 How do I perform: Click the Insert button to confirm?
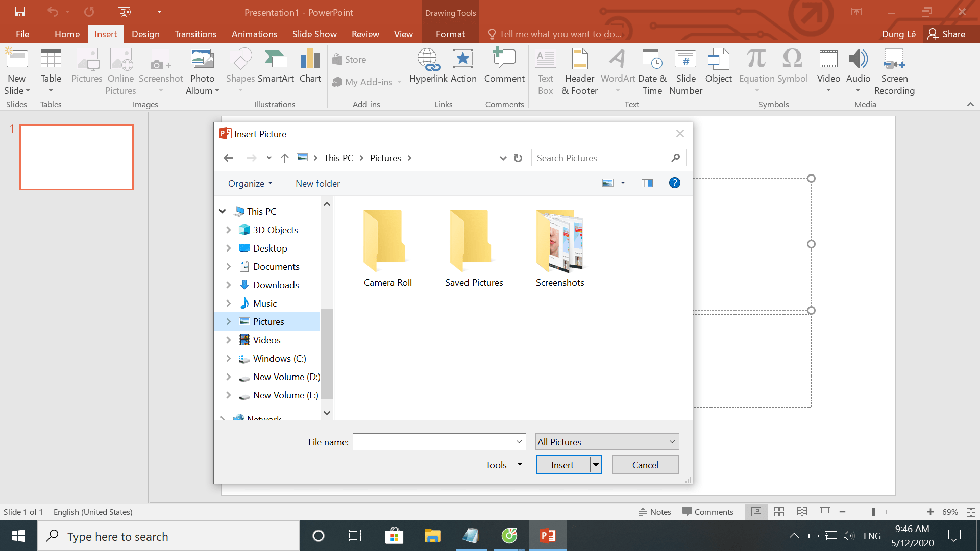[x=562, y=465]
